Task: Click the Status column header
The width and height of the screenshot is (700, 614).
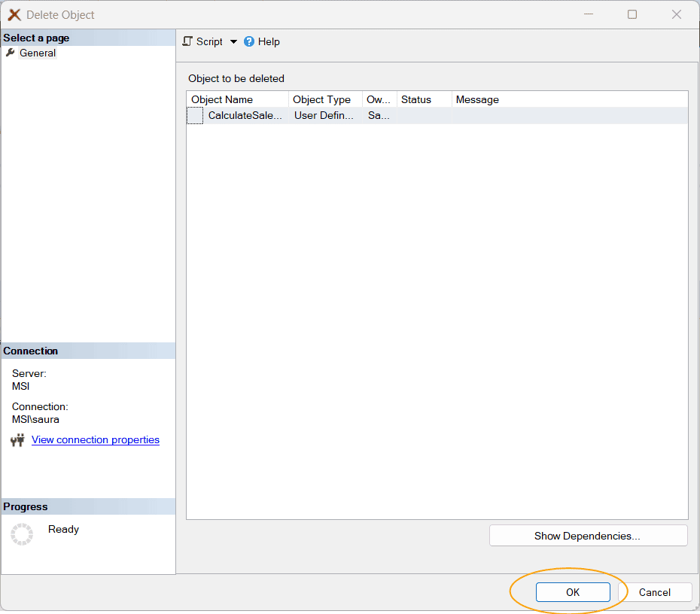Action: [x=415, y=99]
